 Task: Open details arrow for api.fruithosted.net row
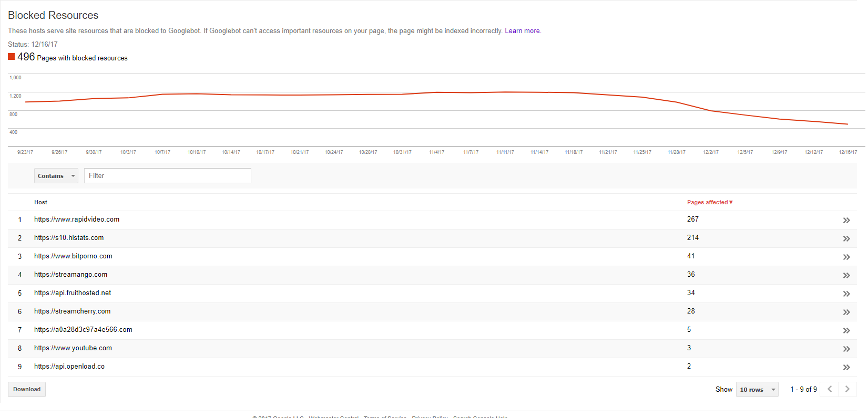click(846, 294)
